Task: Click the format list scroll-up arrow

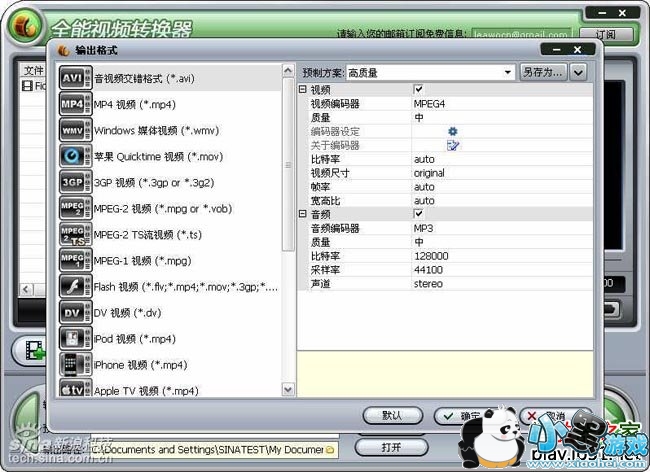Action: click(288, 70)
